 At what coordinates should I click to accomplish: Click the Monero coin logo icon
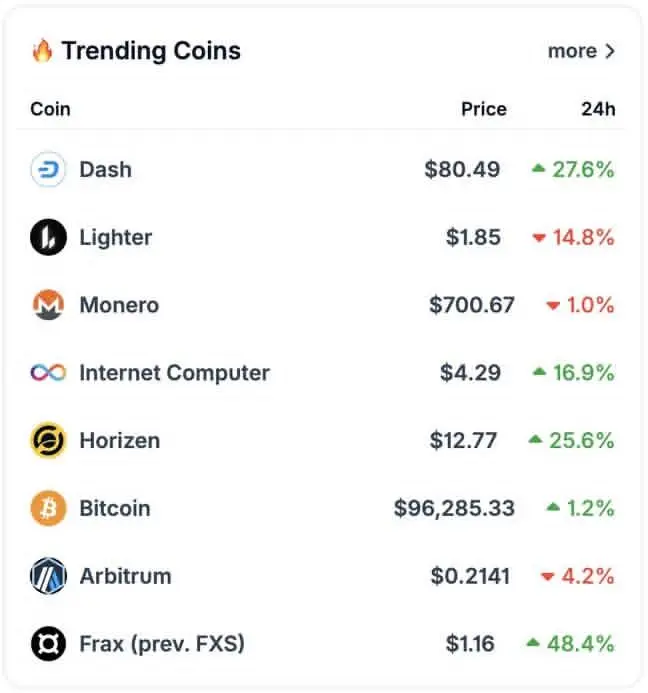[x=48, y=305]
